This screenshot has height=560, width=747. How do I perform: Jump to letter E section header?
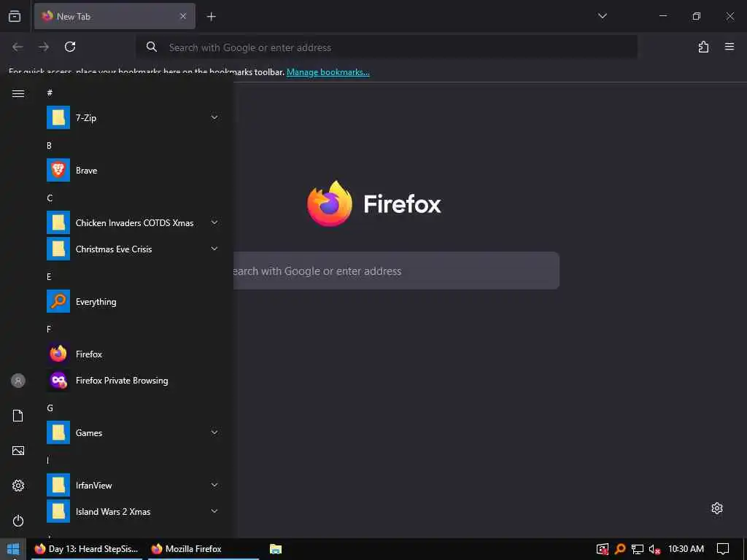tap(49, 276)
